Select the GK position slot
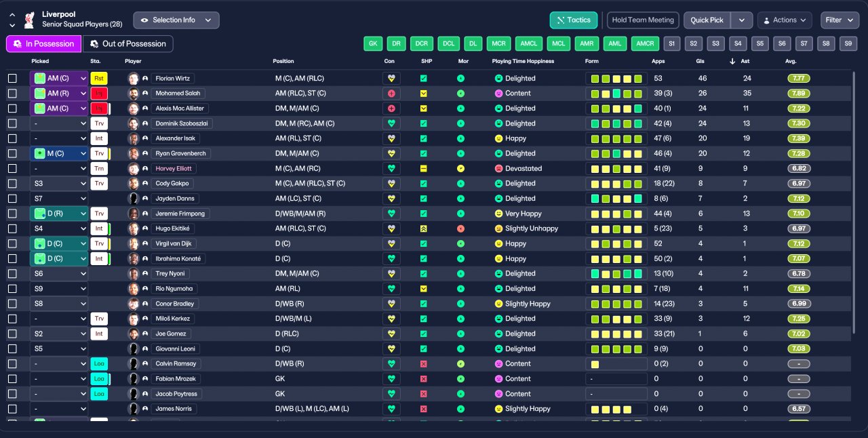This screenshot has width=868, height=438. point(373,44)
